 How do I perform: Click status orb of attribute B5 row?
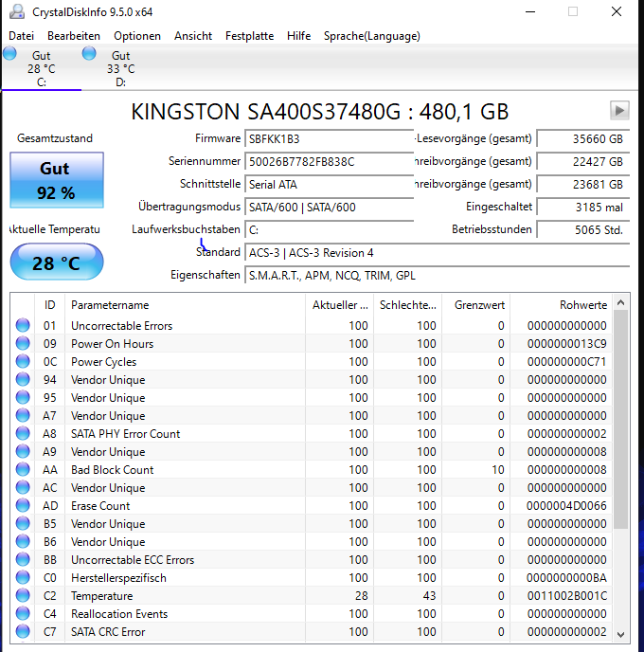[x=23, y=523]
